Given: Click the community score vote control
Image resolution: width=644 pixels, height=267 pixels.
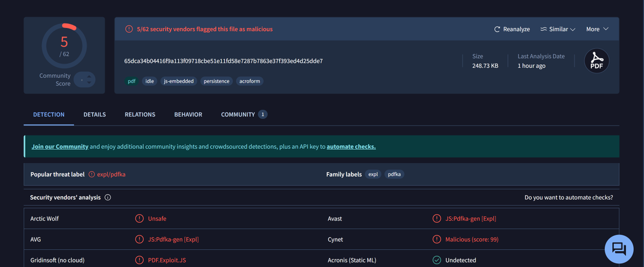Looking at the screenshot, I should 85,80.
